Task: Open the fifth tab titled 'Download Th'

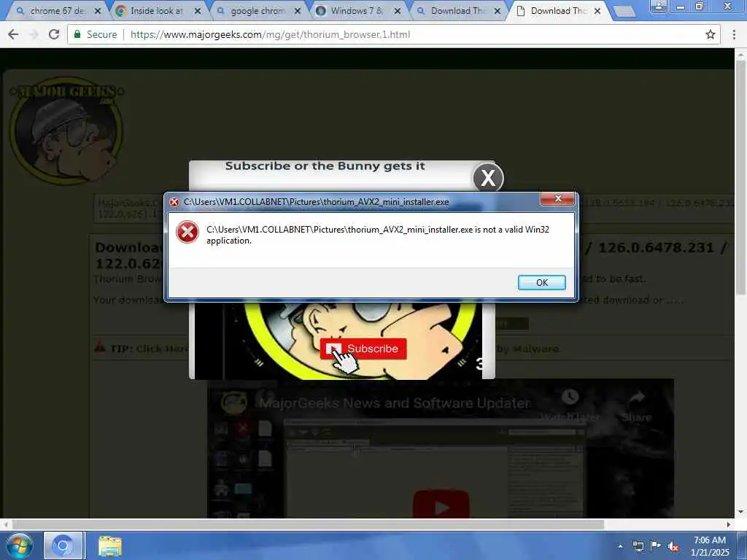Action: tap(457, 10)
